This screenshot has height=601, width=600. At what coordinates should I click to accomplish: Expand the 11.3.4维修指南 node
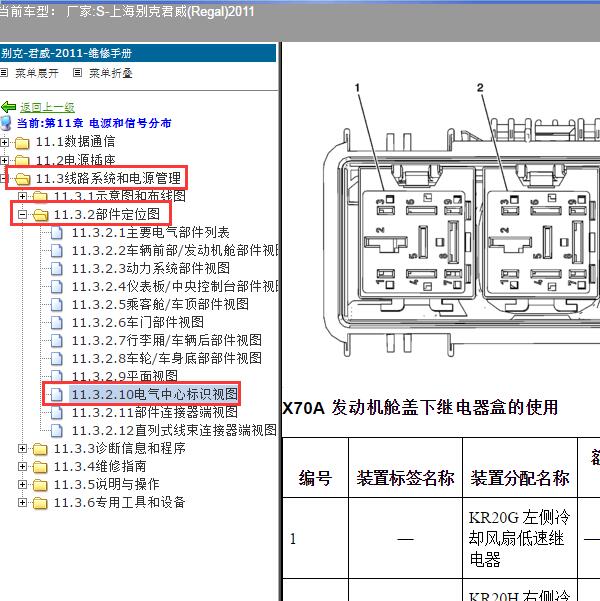point(22,466)
